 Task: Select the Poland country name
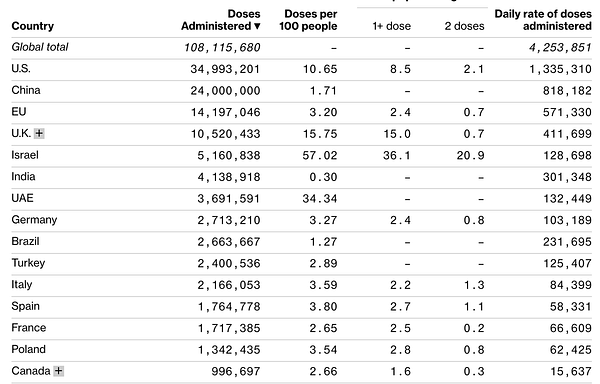pyautogui.click(x=28, y=349)
